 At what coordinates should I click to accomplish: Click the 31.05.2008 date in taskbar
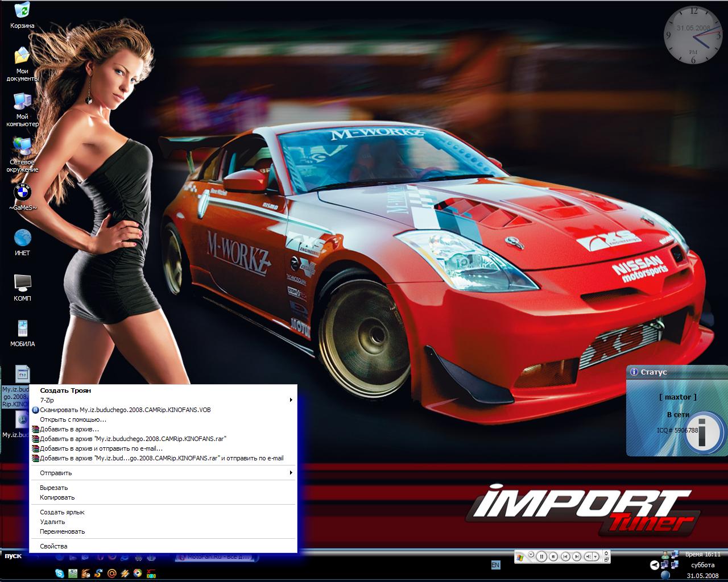pyautogui.click(x=702, y=576)
